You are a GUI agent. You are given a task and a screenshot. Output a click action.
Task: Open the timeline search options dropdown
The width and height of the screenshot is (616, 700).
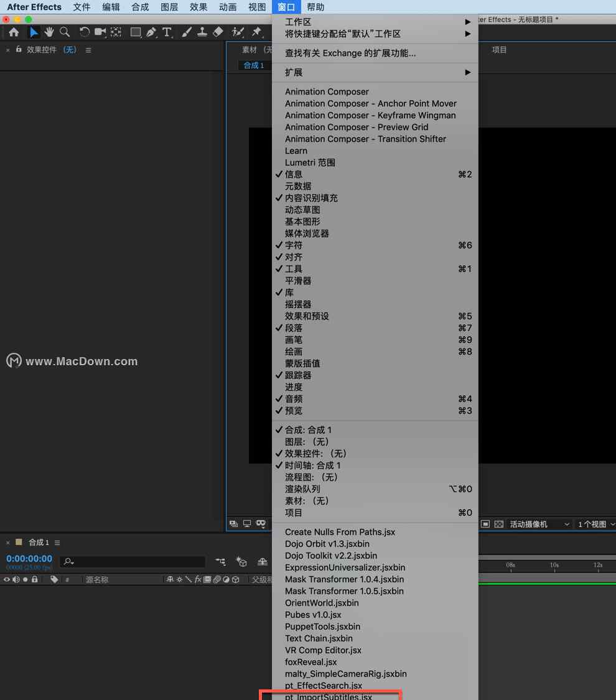tap(68, 562)
